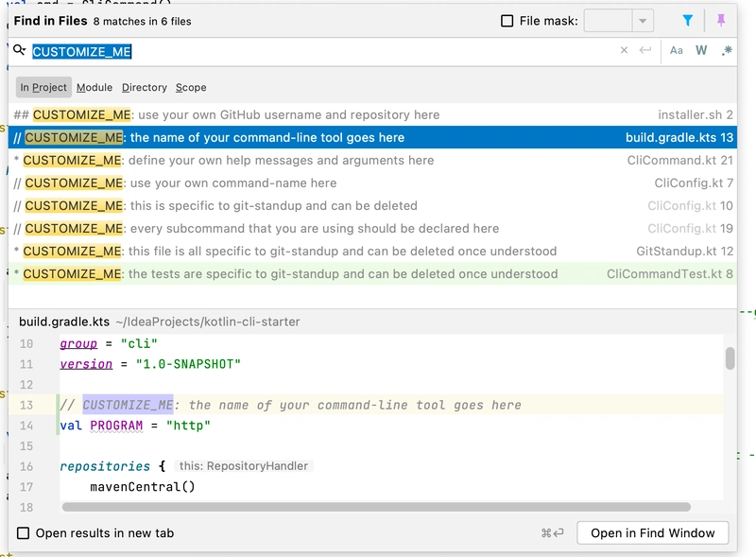Open the File mask dropdown arrow
The height and width of the screenshot is (557, 756).
click(643, 21)
